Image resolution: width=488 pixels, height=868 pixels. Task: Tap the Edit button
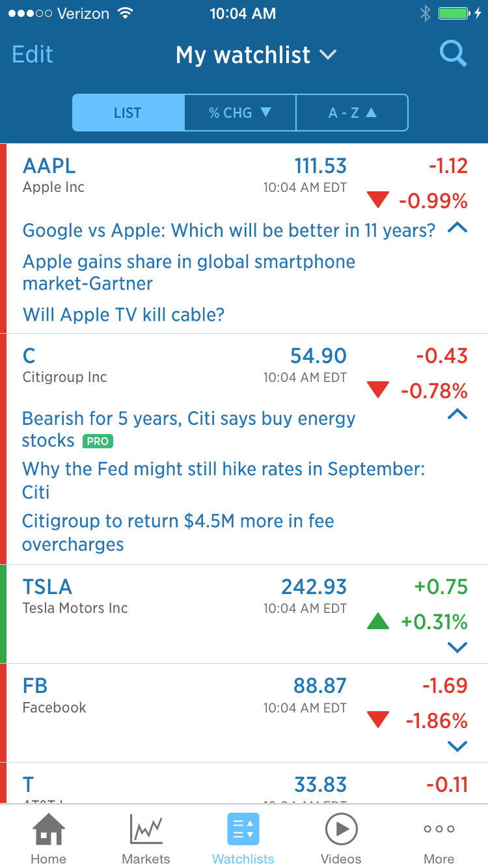pyautogui.click(x=33, y=55)
